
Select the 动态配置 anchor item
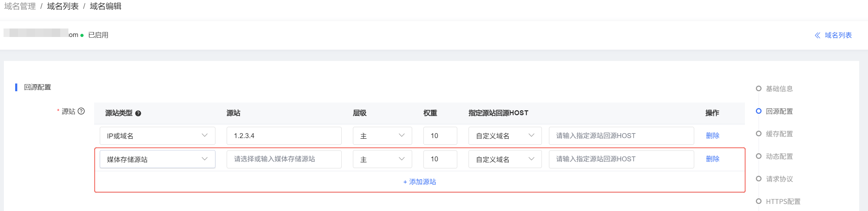point(779,156)
